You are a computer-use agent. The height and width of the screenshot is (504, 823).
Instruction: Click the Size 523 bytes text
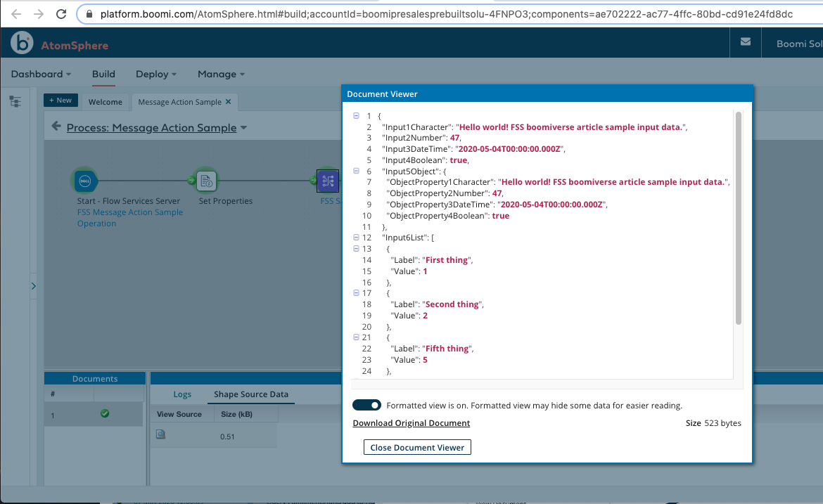(x=713, y=422)
